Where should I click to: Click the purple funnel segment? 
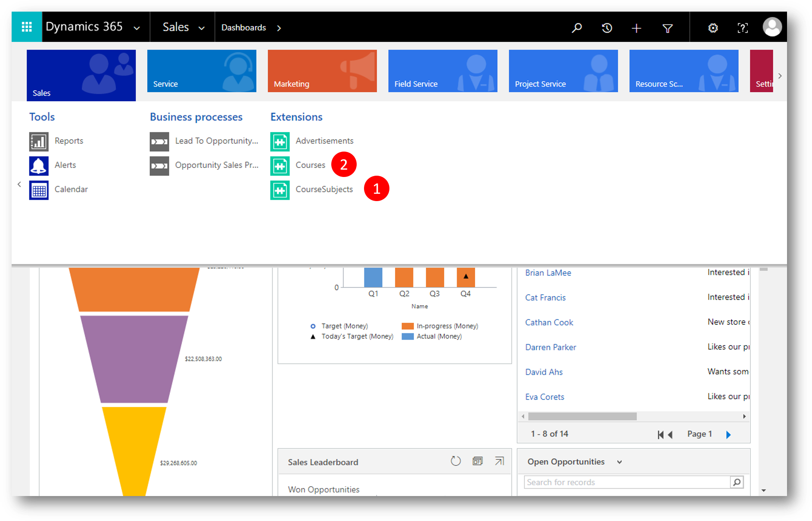[134, 359]
